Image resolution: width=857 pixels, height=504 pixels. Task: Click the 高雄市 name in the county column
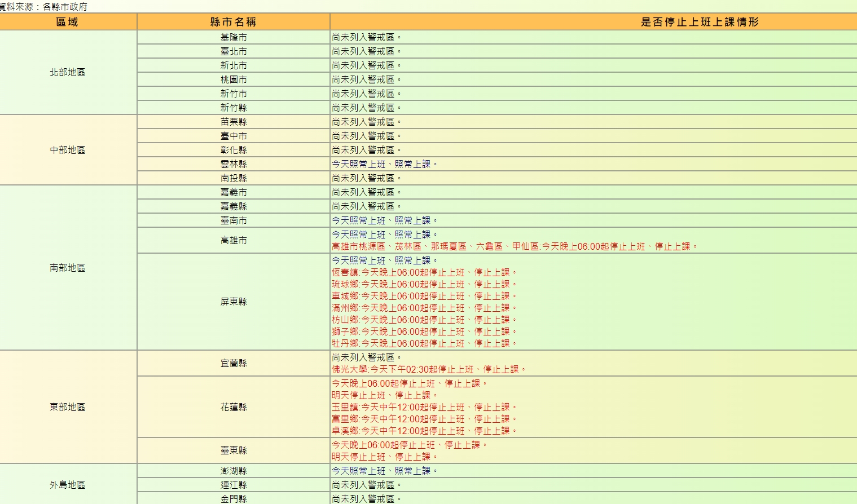[x=234, y=240]
